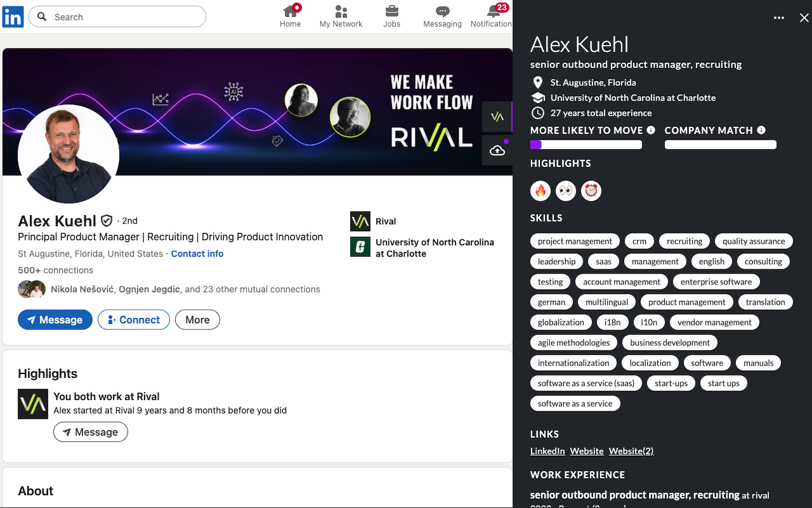Click the Rival company name link
This screenshot has width=812, height=508.
tap(386, 221)
